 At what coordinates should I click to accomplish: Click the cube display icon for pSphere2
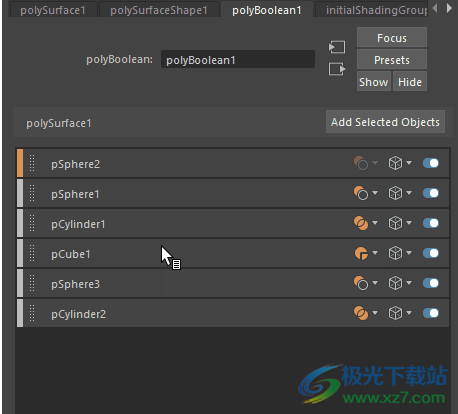click(395, 163)
